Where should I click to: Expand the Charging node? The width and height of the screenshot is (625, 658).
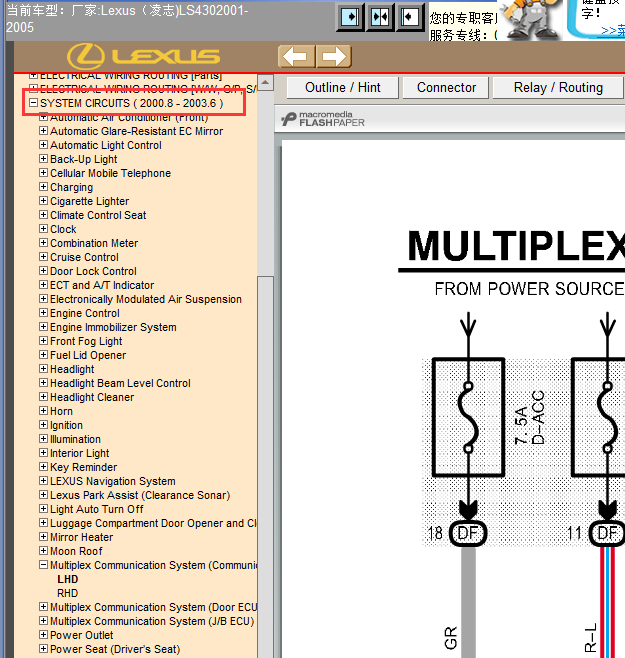tap(43, 187)
